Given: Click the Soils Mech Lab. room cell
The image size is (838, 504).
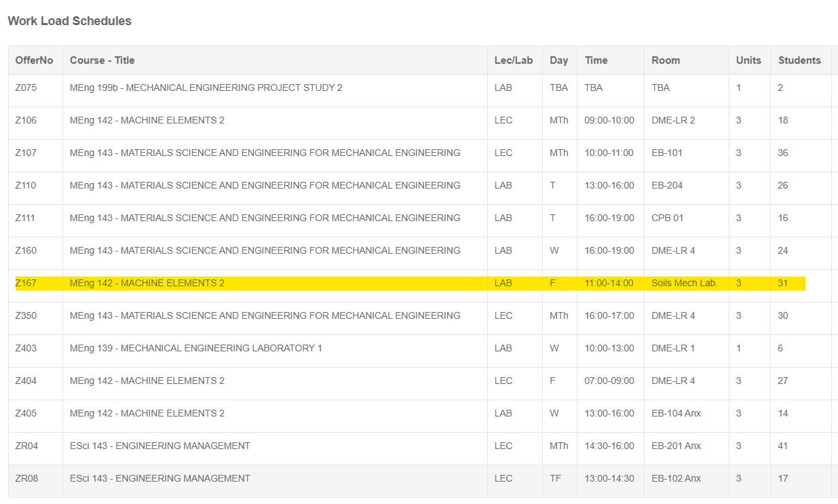Looking at the screenshot, I should coord(684,283).
